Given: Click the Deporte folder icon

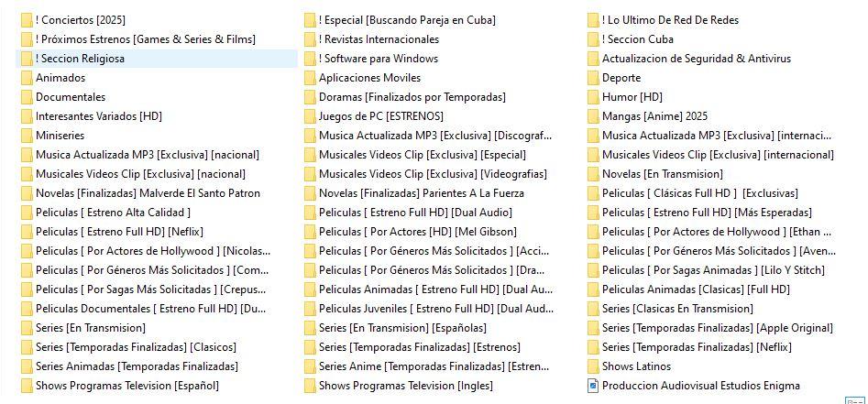Looking at the screenshot, I should pos(593,78).
